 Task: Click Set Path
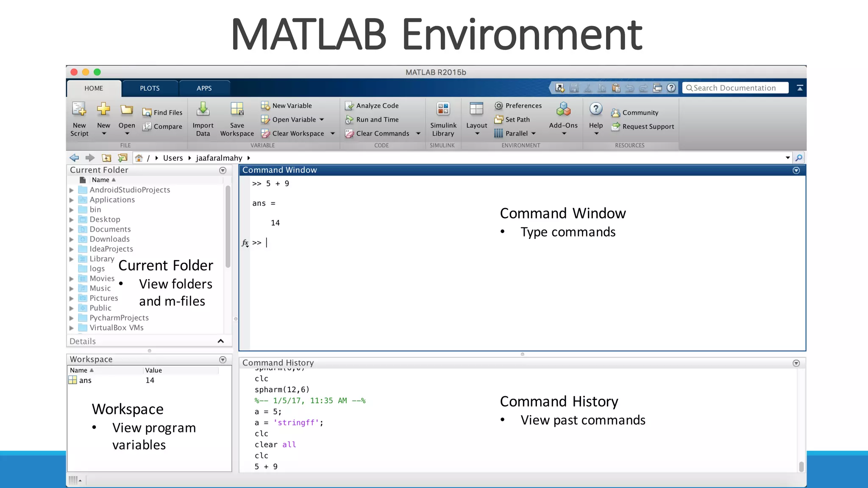tap(512, 119)
